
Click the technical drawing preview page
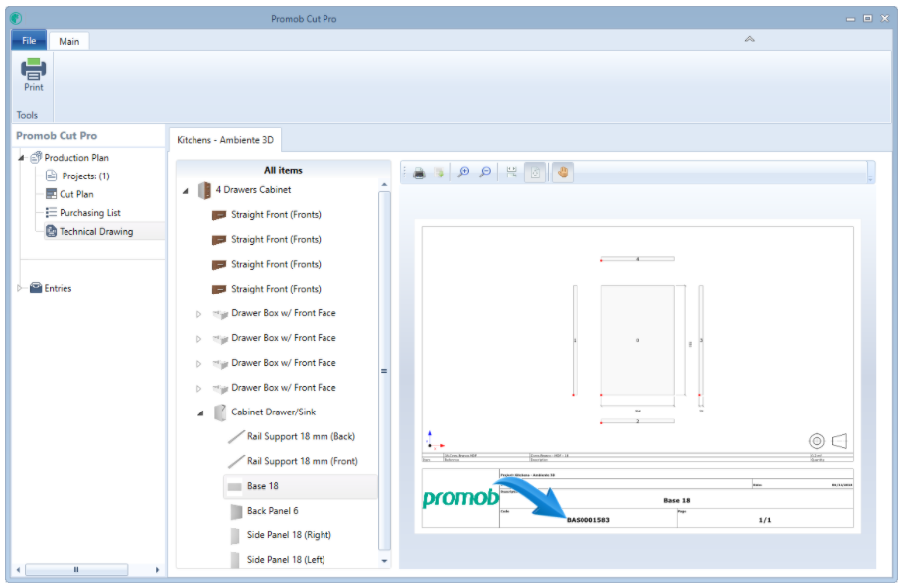637,377
